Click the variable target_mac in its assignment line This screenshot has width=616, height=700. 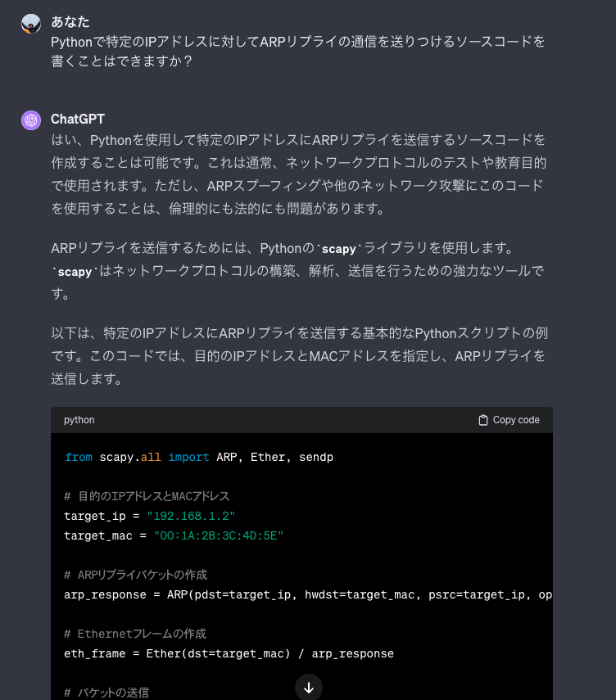coord(97,535)
